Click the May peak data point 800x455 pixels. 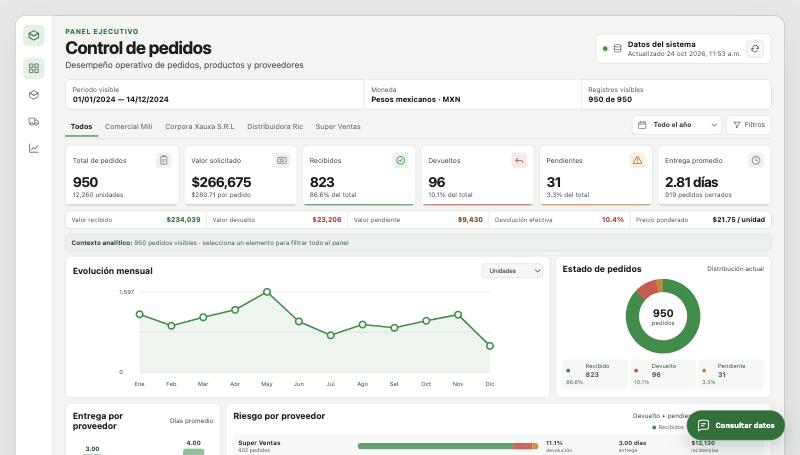point(267,292)
